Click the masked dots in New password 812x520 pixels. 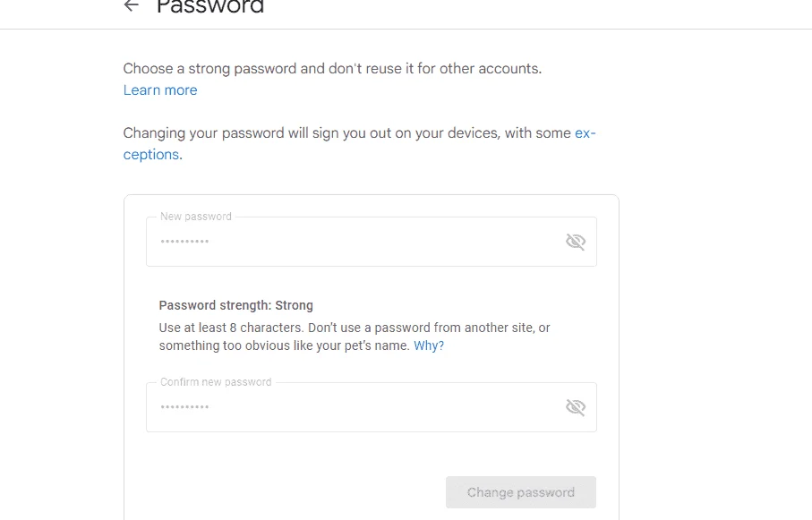click(x=184, y=242)
